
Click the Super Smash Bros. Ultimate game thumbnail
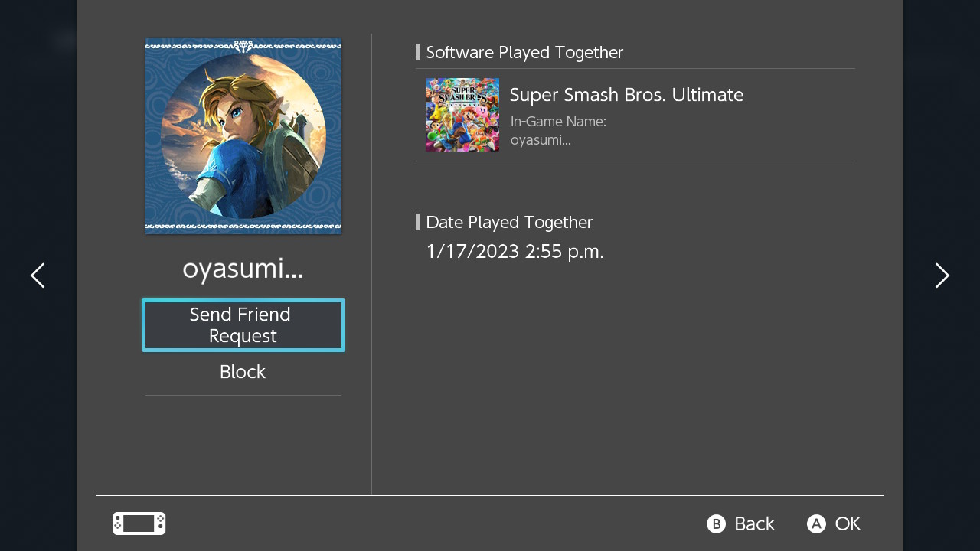[x=462, y=115]
